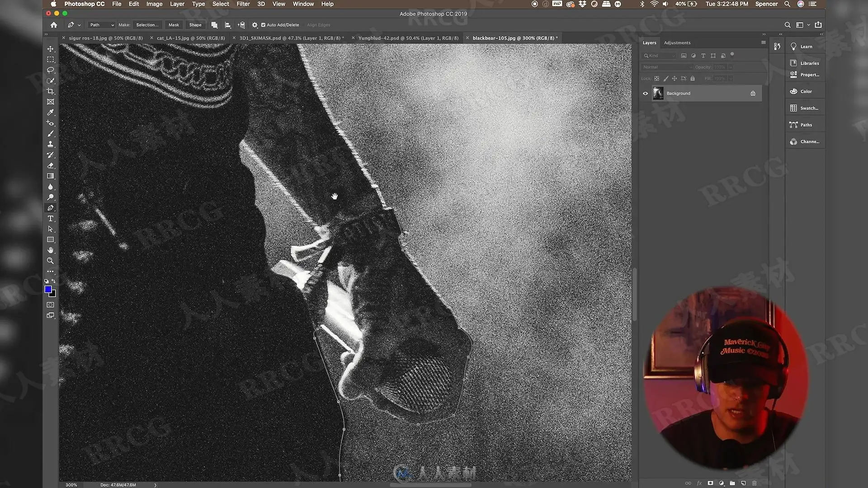
Task: Select the History Brush tool
Action: 51,155
